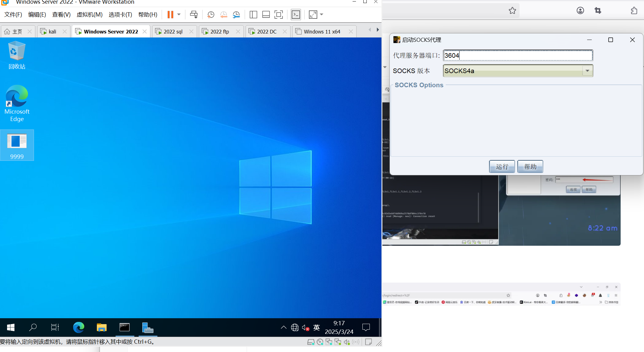Click revert to snapshot icon
The width and height of the screenshot is (644, 352).
click(x=223, y=14)
